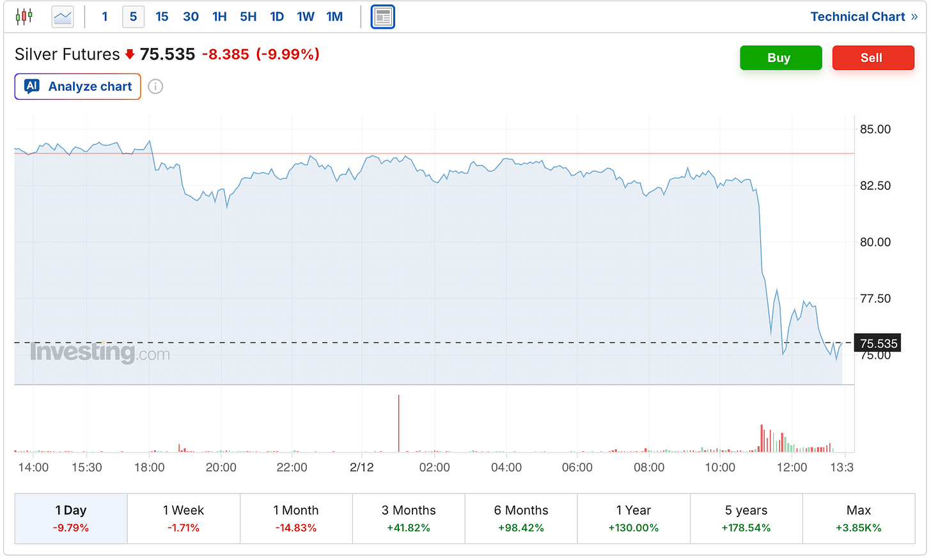Choose the 5H interval
The image size is (931, 560).
coord(248,17)
